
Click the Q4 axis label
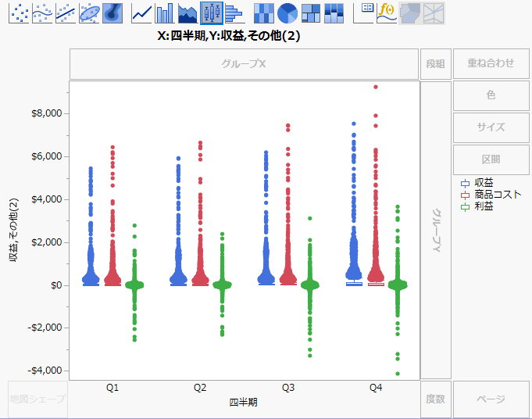(376, 388)
